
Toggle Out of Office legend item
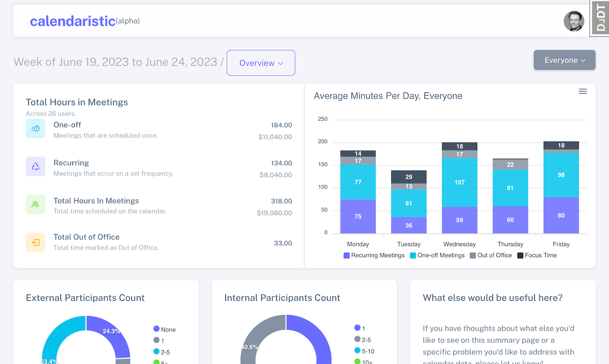coord(491,255)
